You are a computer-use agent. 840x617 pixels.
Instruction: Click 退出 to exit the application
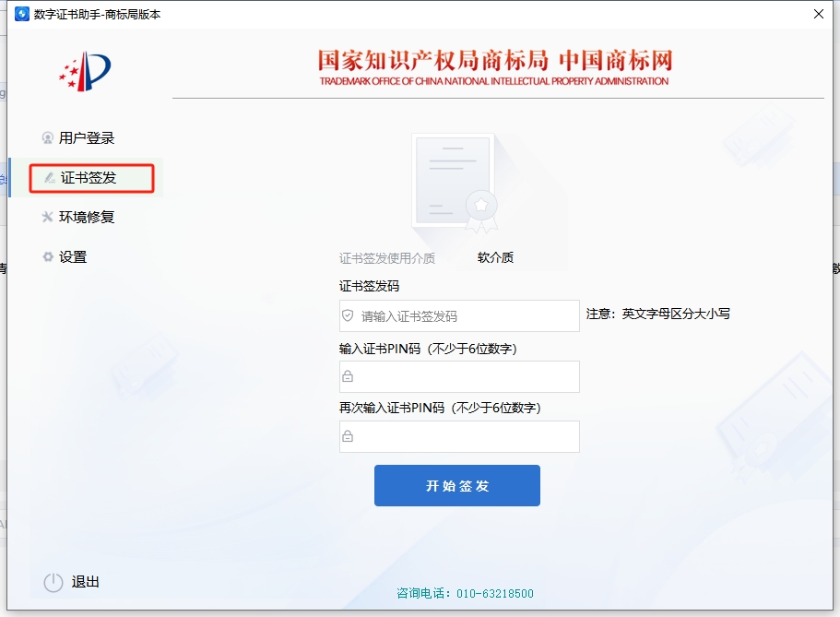click(x=85, y=582)
